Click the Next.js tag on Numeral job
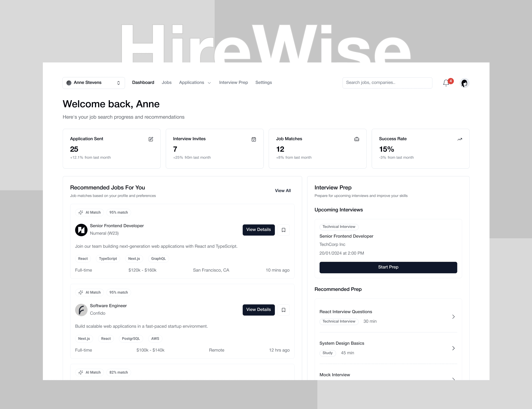 [x=134, y=259]
